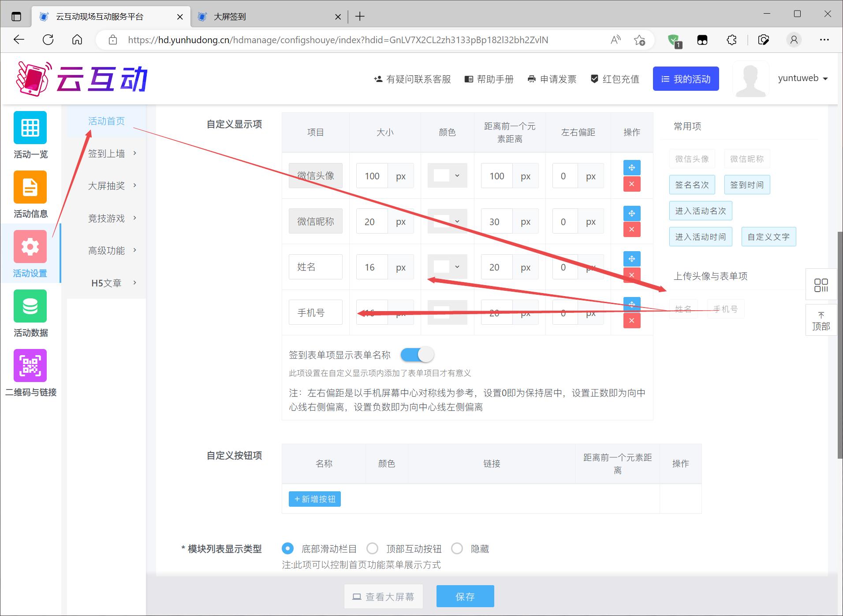The height and width of the screenshot is (616, 843).
Task: Open the 活动一览 grid icon
Action: (30, 128)
